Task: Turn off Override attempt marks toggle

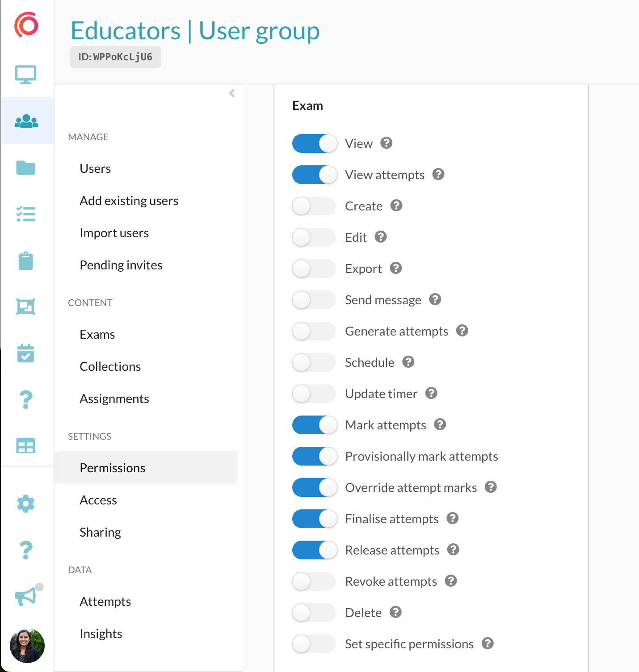Action: coord(315,487)
